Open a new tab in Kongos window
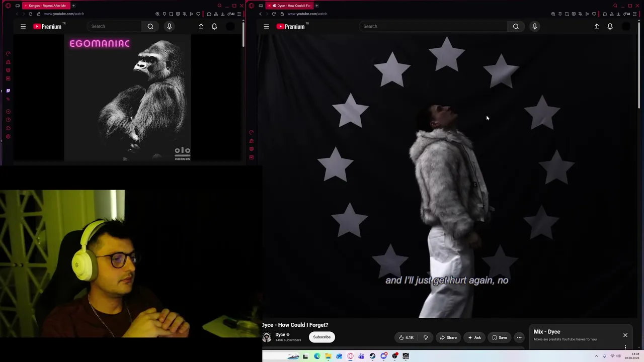The width and height of the screenshot is (644, 362). [73, 6]
